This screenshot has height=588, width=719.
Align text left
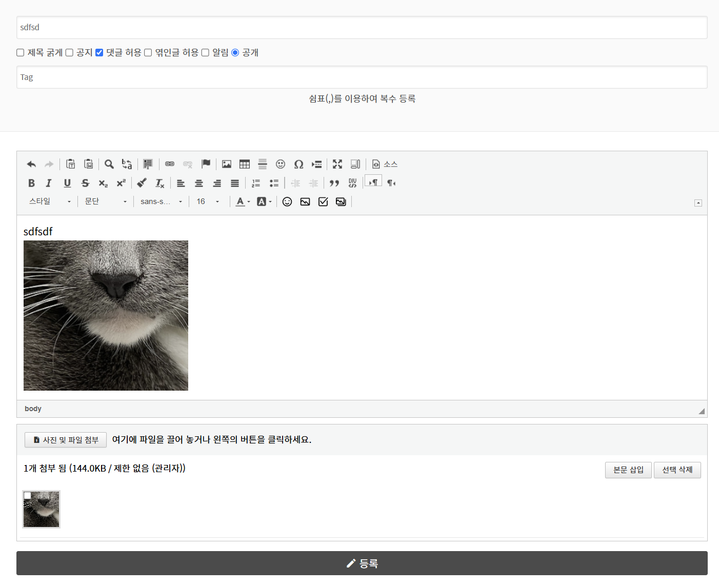click(181, 183)
